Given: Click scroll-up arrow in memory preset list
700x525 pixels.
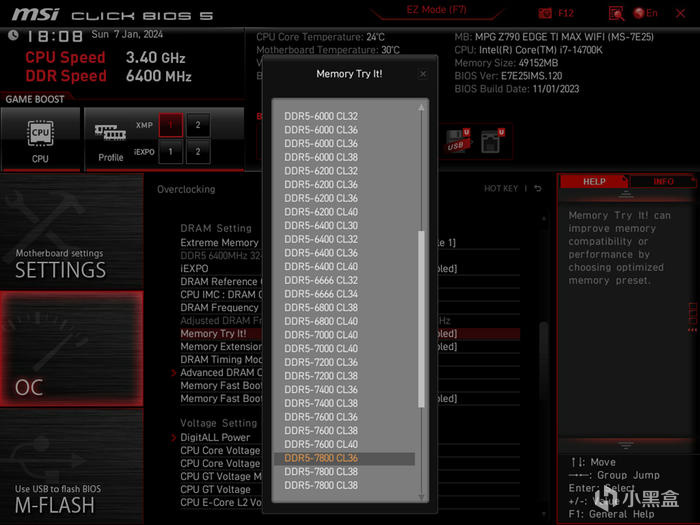Looking at the screenshot, I should tap(421, 107).
